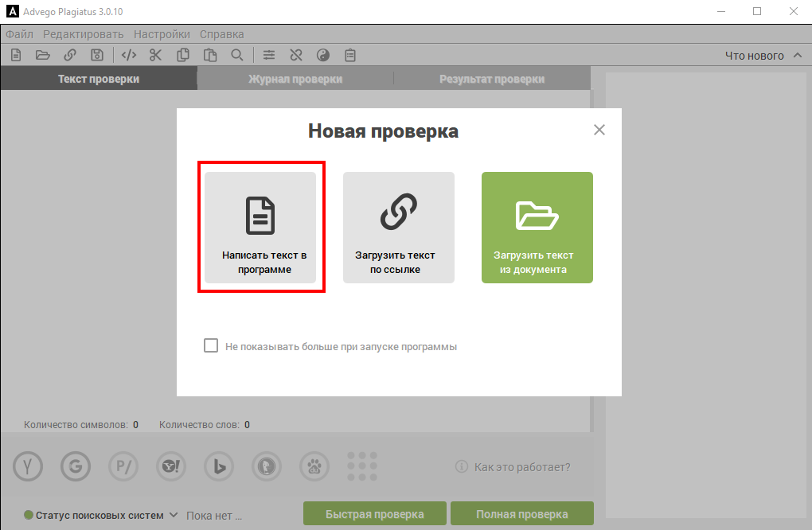Switch to Результат проверки tab
Image resolution: width=812 pixels, height=530 pixels.
[492, 79]
